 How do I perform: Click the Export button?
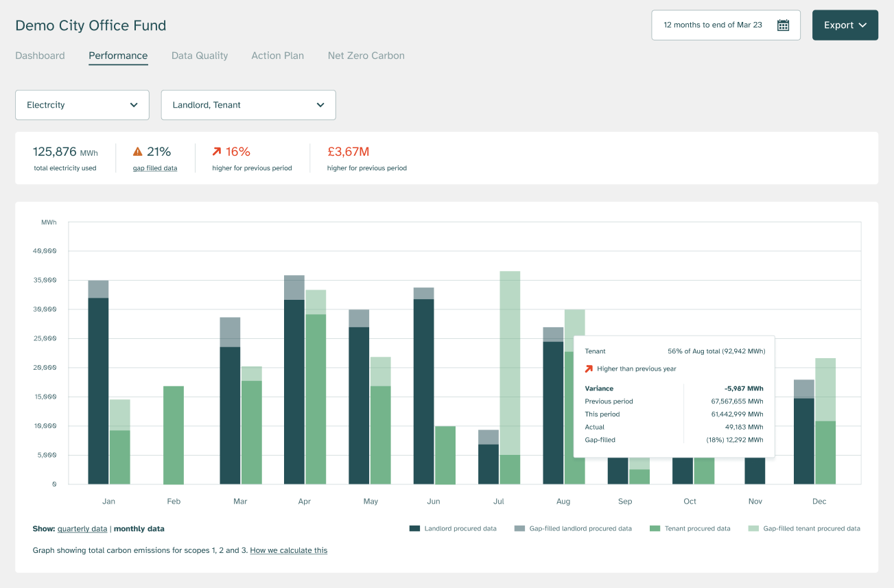click(x=838, y=25)
